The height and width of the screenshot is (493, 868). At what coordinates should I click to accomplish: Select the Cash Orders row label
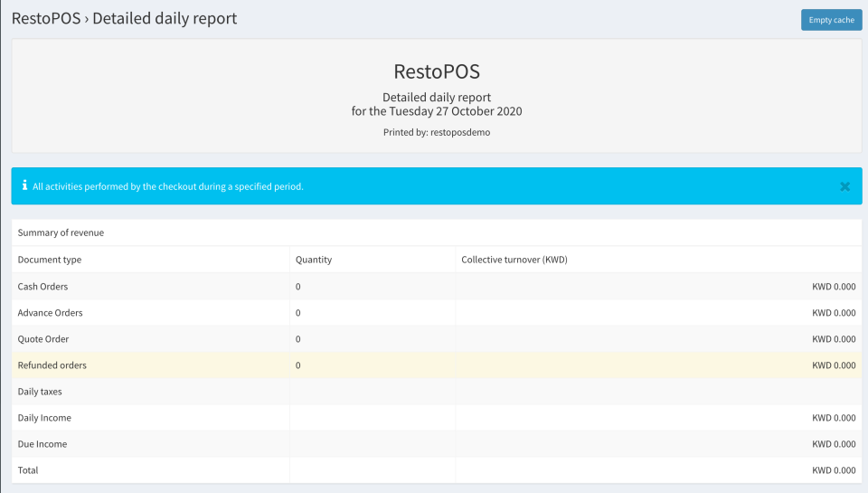[42, 287]
